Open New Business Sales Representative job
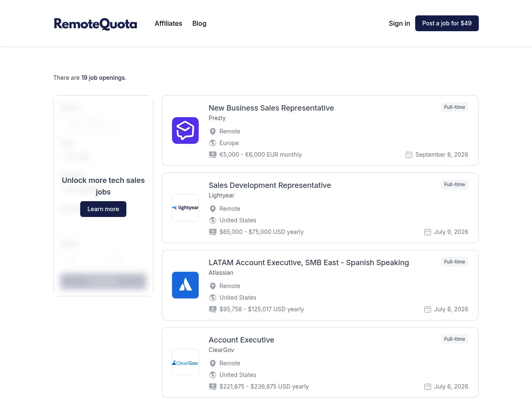This screenshot has width=532, height=399. 271,108
